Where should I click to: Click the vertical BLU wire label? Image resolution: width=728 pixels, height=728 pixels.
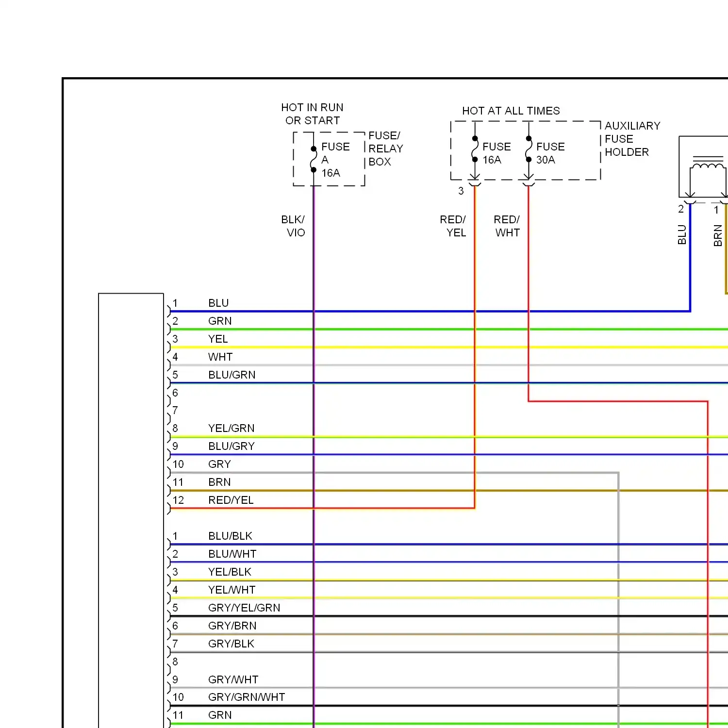tap(682, 234)
